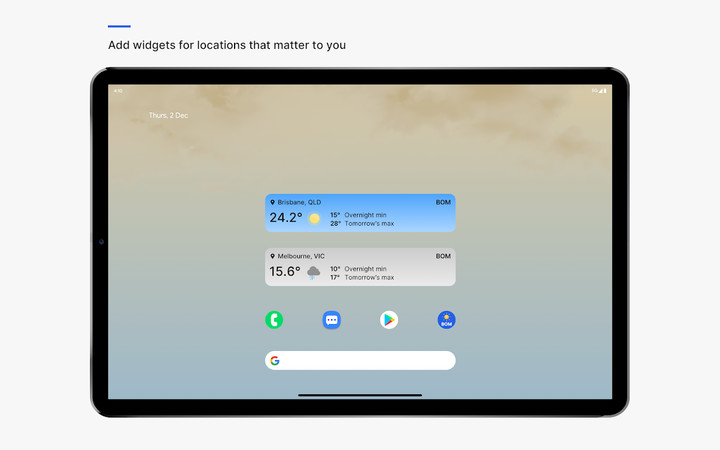Click the 24.2° temperature reading
720x450 pixels.
pos(286,218)
